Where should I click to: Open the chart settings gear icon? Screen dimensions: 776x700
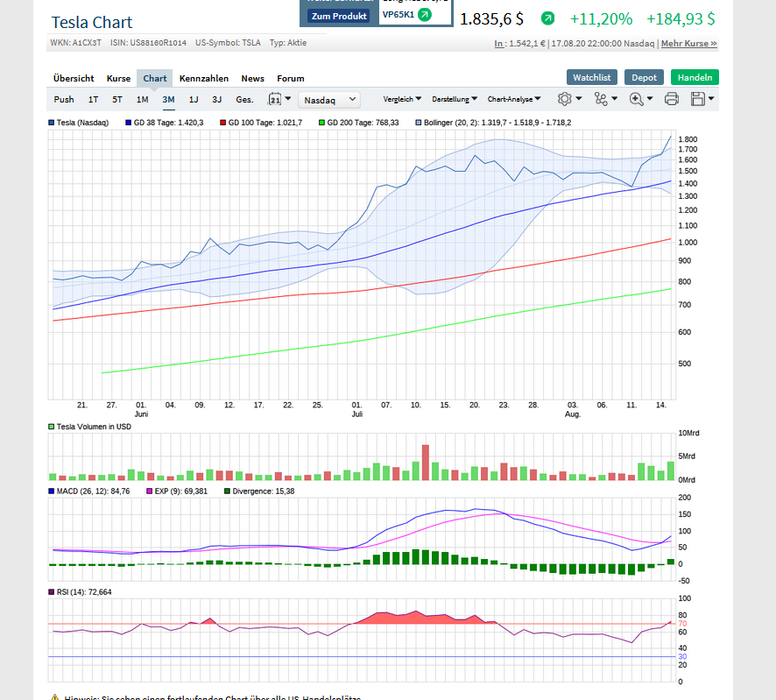564,99
